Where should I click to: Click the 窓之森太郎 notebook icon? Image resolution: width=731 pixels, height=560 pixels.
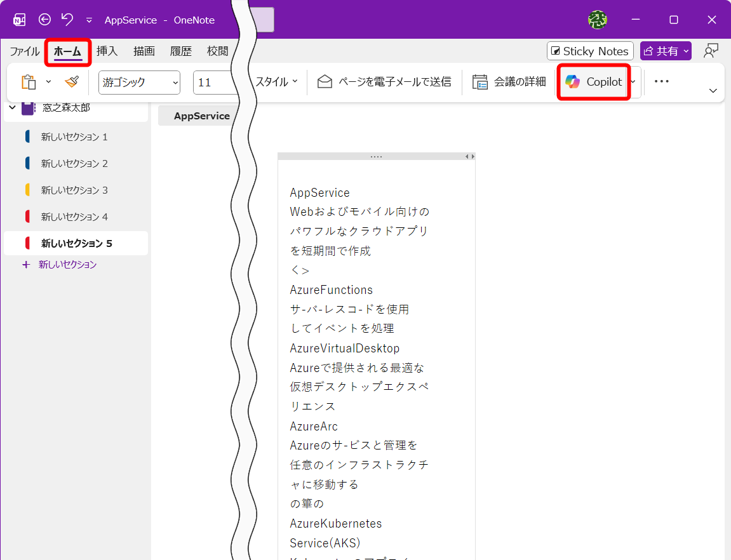(29, 108)
